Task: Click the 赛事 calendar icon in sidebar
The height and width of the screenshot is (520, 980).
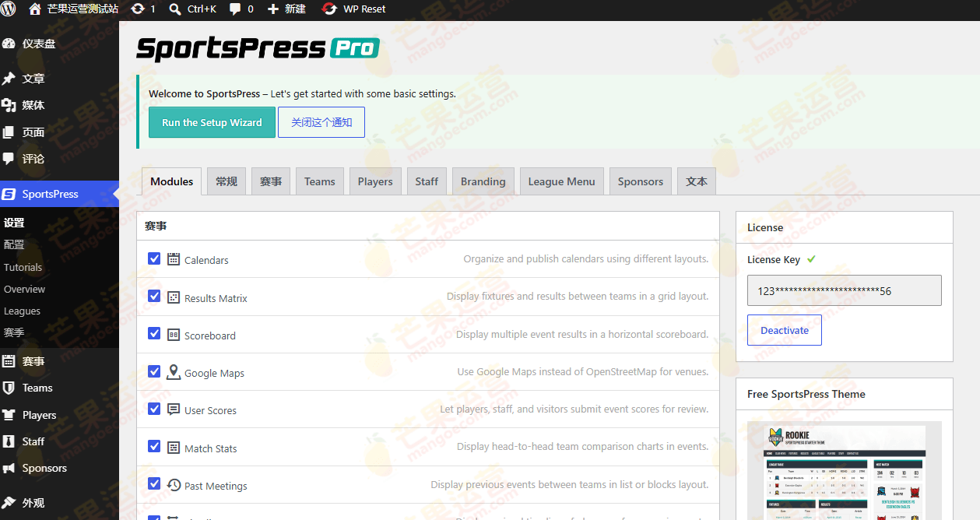Action: pos(9,361)
